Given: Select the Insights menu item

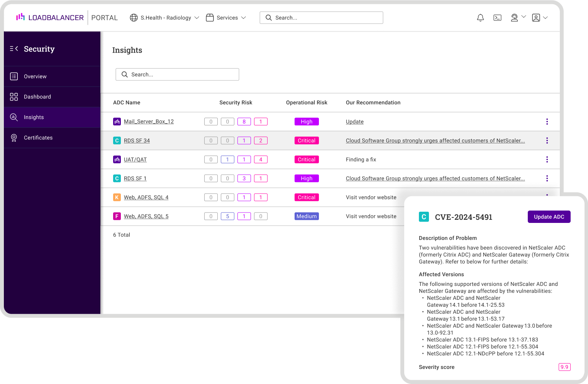Looking at the screenshot, I should coord(52,117).
